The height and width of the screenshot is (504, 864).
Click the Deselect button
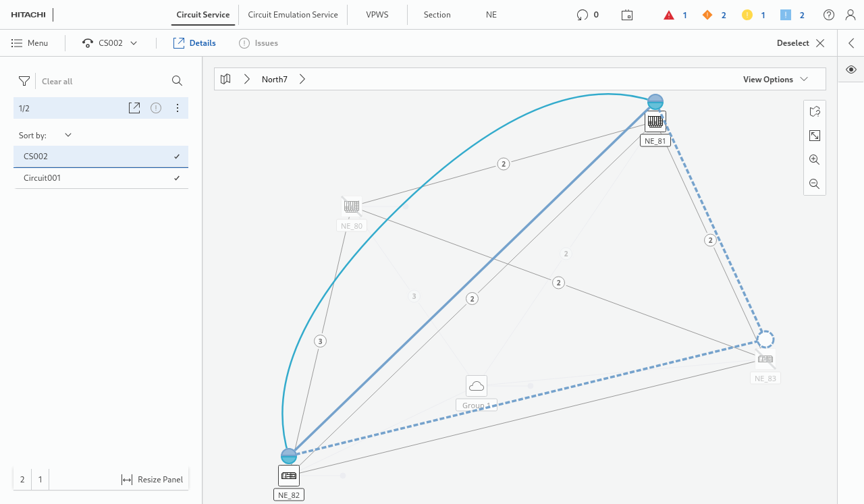801,43
